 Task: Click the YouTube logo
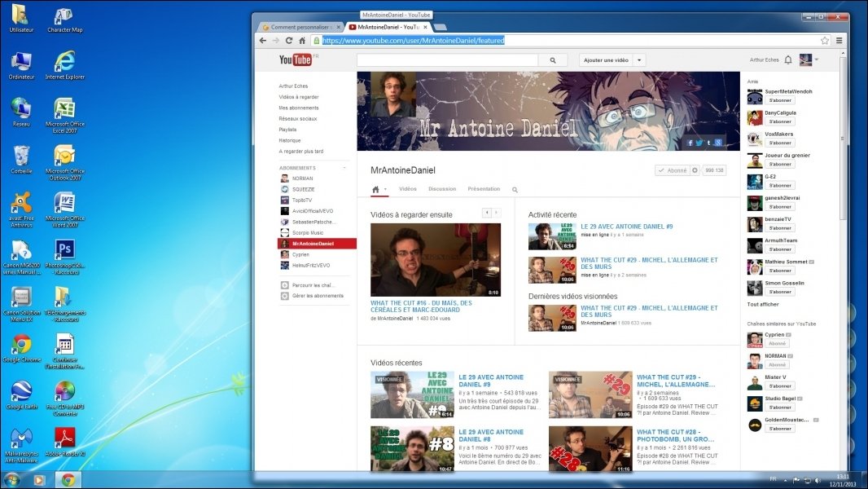(296, 59)
